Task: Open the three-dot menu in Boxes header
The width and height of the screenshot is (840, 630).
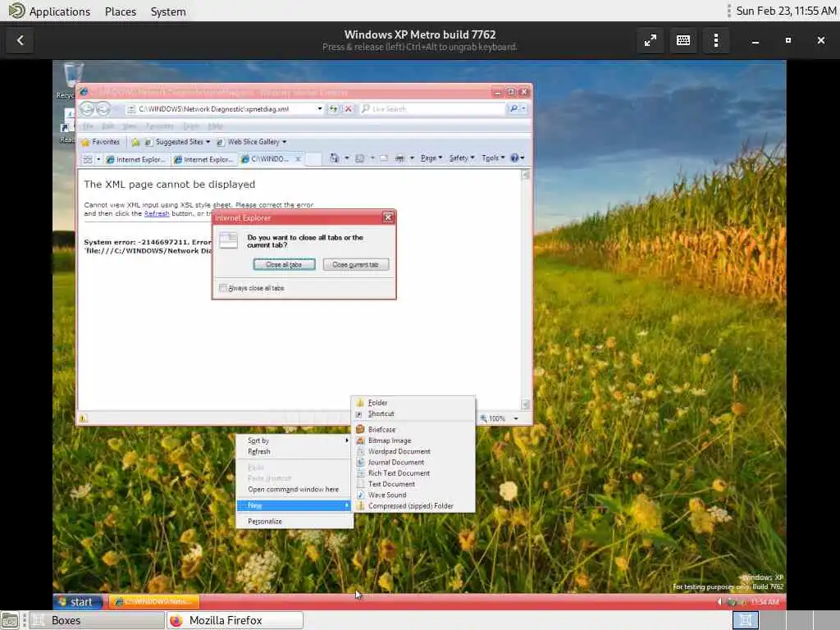Action: tap(715, 40)
